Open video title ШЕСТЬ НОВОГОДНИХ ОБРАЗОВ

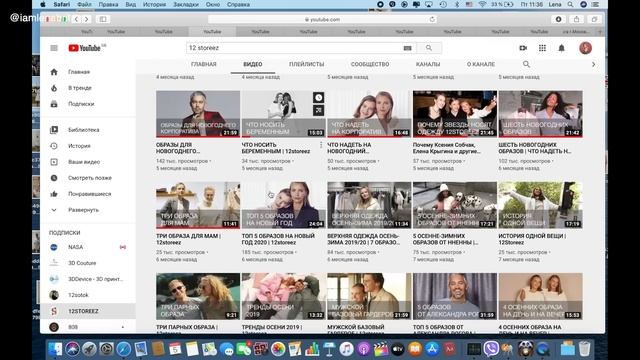tap(535, 148)
